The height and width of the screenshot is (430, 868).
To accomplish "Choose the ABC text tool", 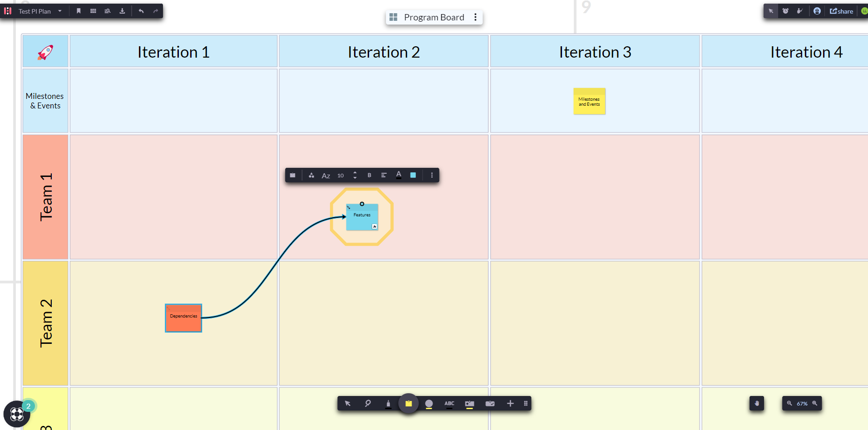I will tap(449, 403).
